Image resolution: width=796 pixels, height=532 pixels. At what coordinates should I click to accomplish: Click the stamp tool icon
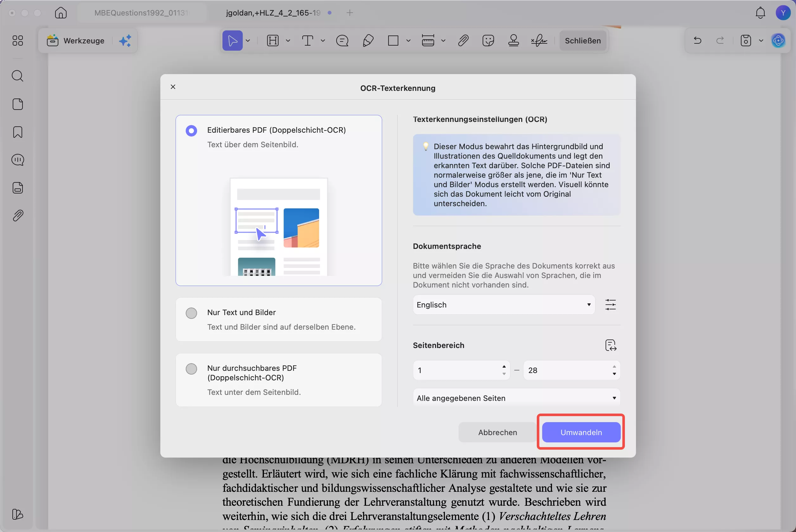[x=513, y=41]
